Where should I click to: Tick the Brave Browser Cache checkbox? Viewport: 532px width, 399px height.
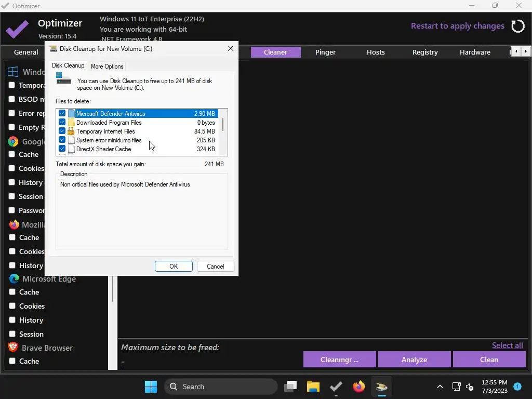[12, 361]
